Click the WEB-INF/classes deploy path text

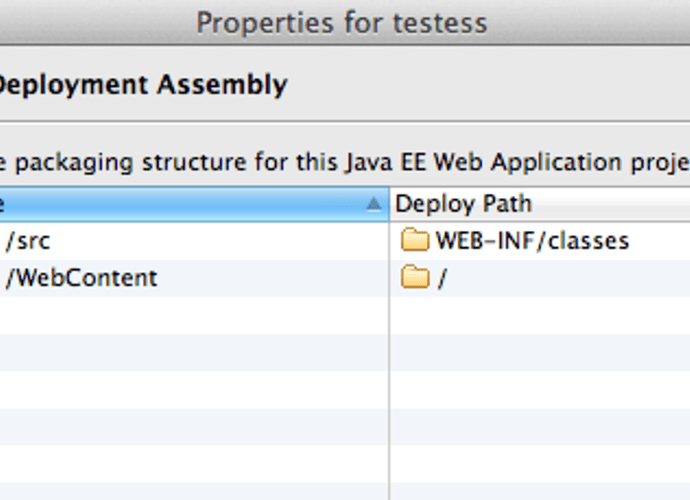532,241
